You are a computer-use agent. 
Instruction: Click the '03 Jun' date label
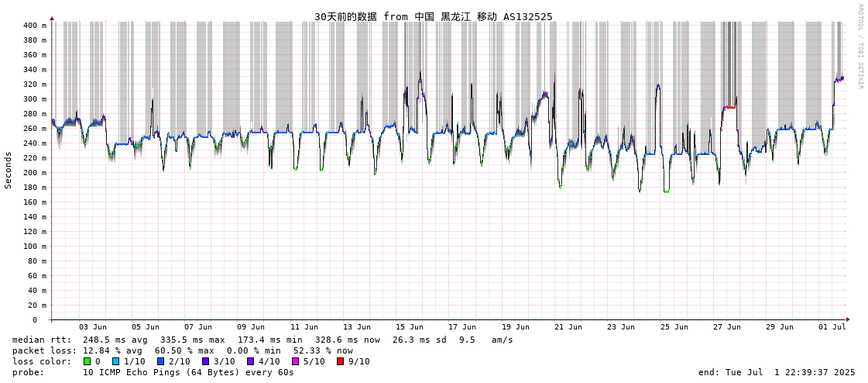pyautogui.click(x=92, y=327)
